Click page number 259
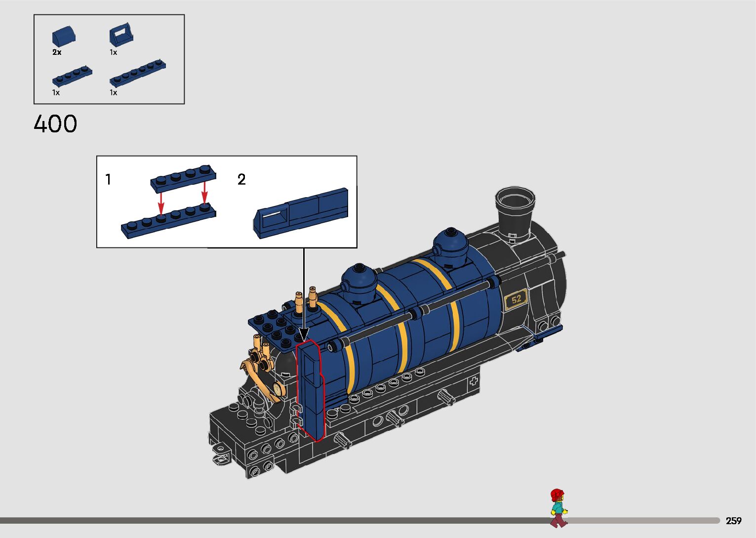The height and width of the screenshot is (538, 756). click(733, 521)
